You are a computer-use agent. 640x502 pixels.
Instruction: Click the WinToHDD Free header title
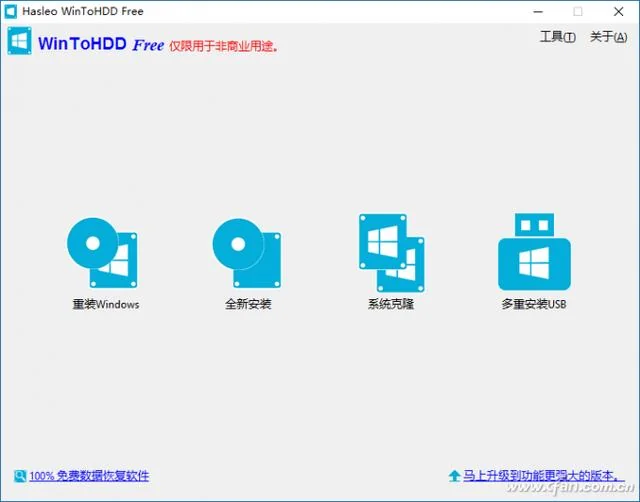[x=101, y=44]
